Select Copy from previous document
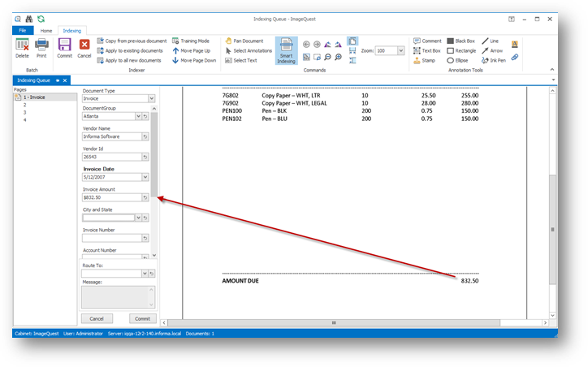This screenshot has width=588, height=367. click(132, 41)
